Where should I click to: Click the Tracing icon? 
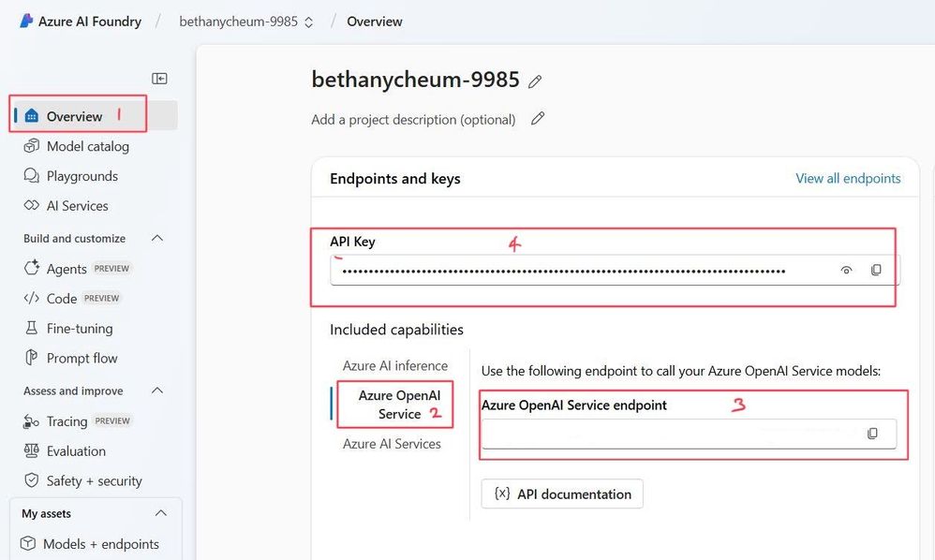tap(31, 421)
